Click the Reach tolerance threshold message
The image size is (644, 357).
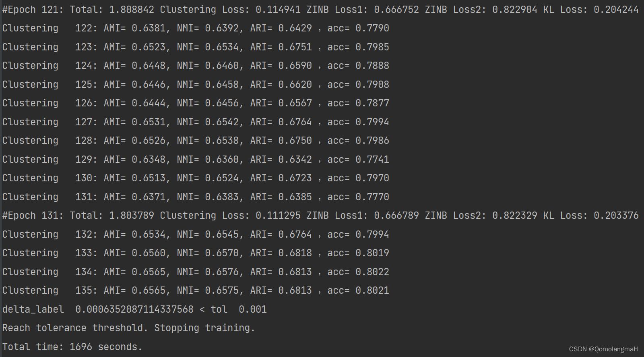pyautogui.click(x=129, y=328)
